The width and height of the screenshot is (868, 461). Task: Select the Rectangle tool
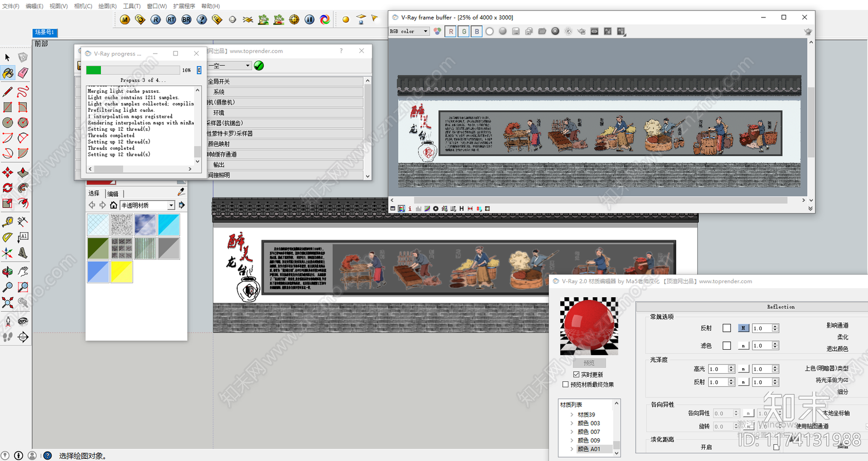[8, 107]
